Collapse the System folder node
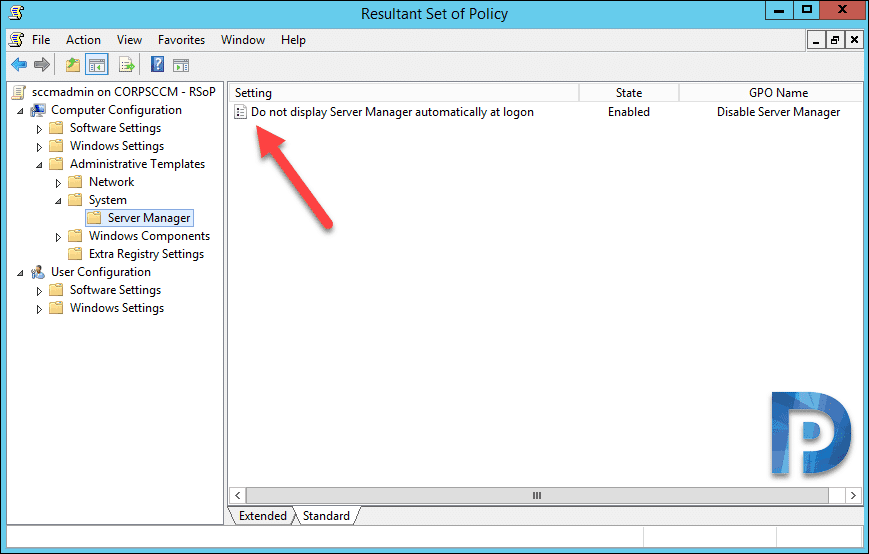869x554 pixels. click(58, 201)
